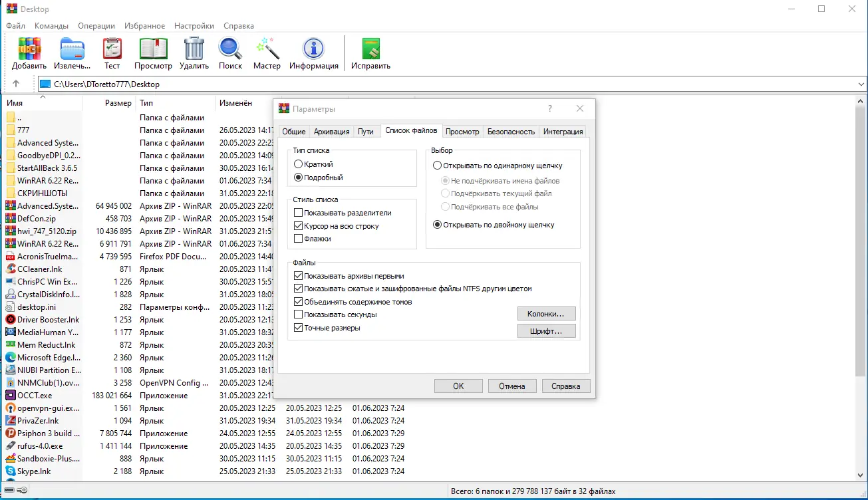This screenshot has height=500, width=868.
Task: Toggle the NTFS compressed files color checkbox
Action: (298, 289)
